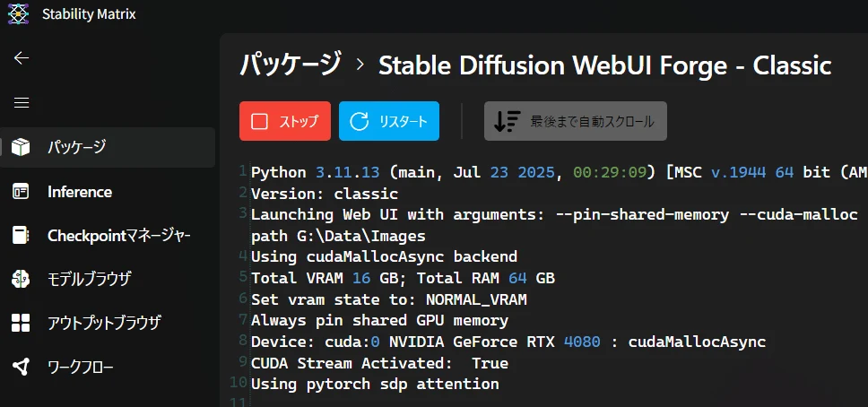Image resolution: width=868 pixels, height=407 pixels.
Task: Click the breadcrumb chevron separator
Action: click(x=360, y=65)
